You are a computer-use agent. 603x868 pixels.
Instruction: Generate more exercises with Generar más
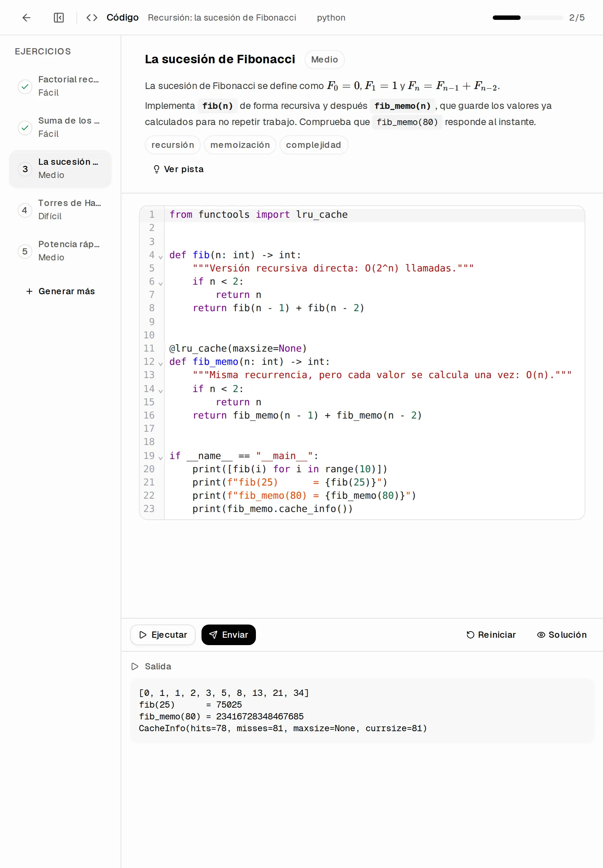point(60,291)
